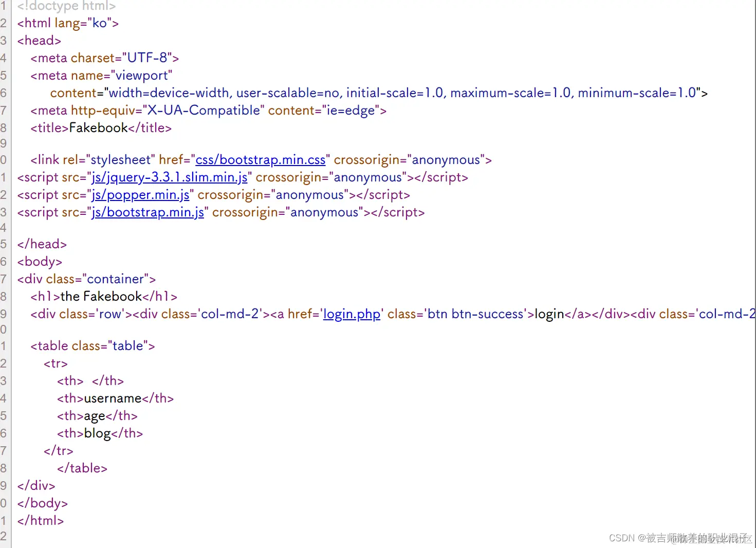Click the doctype html declaration line
The image size is (756, 548).
[67, 6]
